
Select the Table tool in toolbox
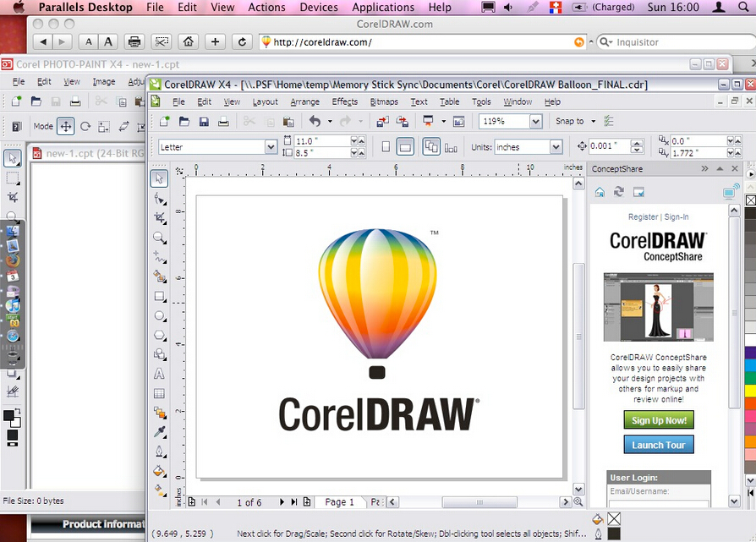click(159, 393)
